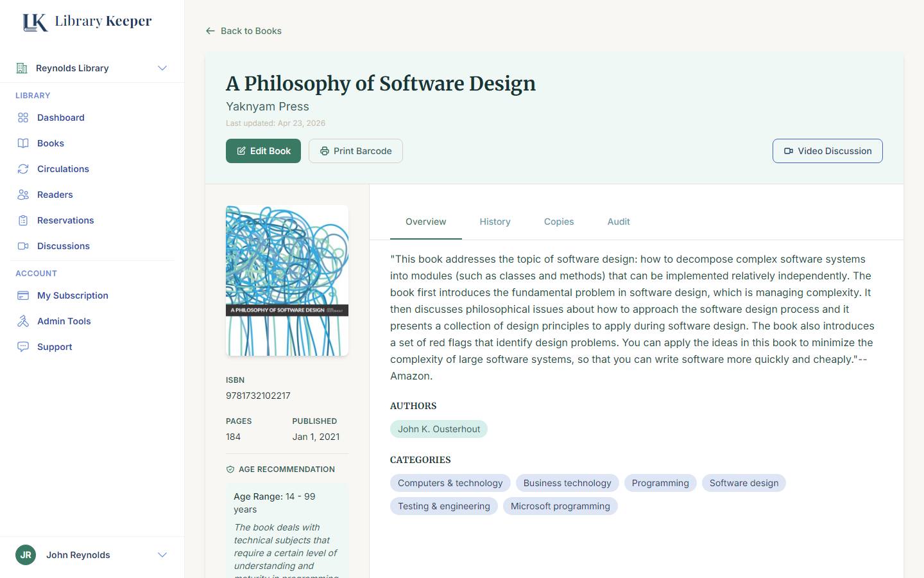Image resolution: width=924 pixels, height=578 pixels.
Task: Go Back to Books
Action: [x=244, y=31]
